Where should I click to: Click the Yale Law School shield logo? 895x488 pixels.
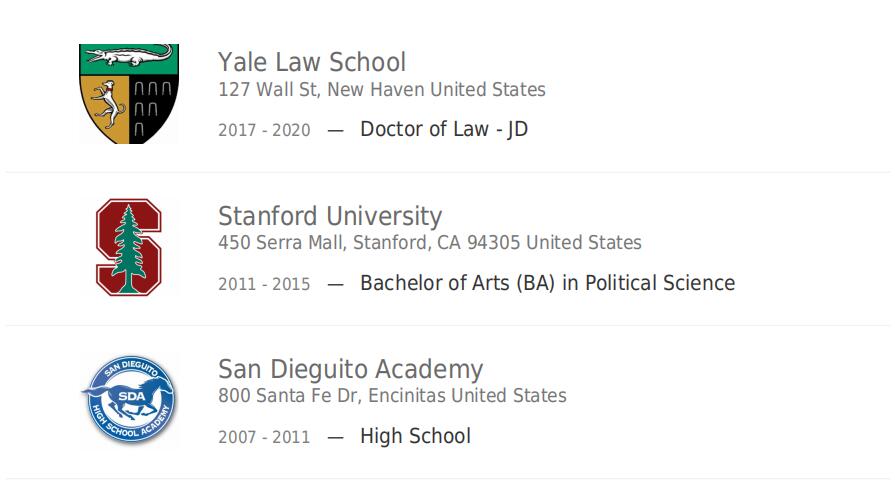pyautogui.click(x=129, y=94)
